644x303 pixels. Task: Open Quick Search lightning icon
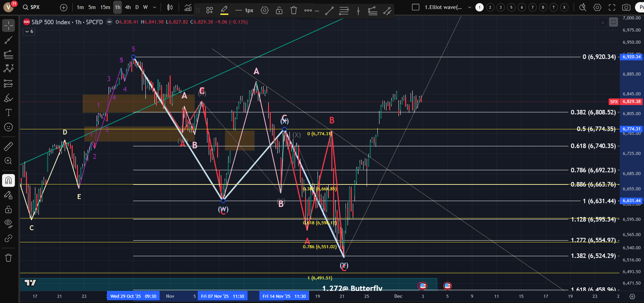[x=583, y=7]
